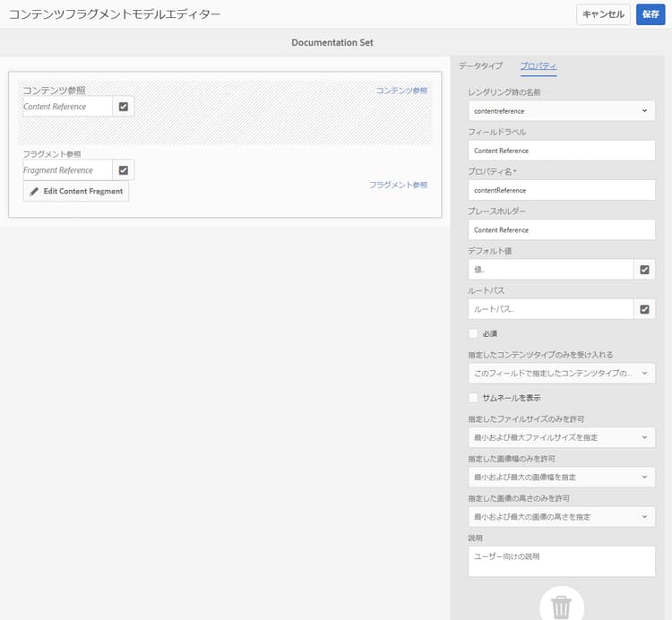Click checkmark button next to デフォルト値 field
The image size is (672, 620).
[x=644, y=270]
